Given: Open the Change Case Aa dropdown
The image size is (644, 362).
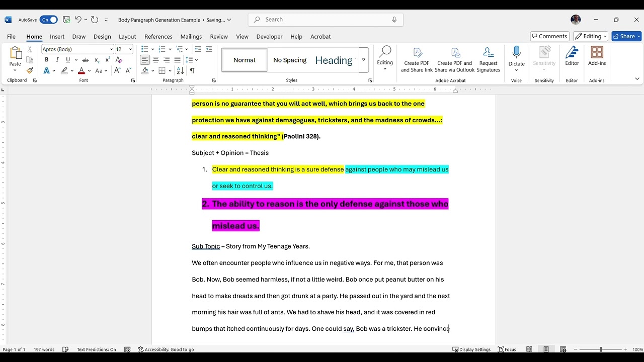Looking at the screenshot, I should (x=101, y=71).
